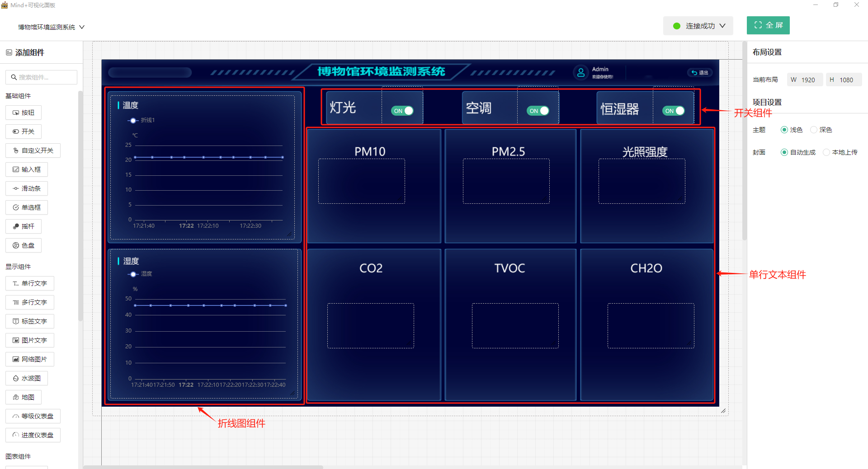Click the Mind+ app icon in title bar

tap(5, 5)
